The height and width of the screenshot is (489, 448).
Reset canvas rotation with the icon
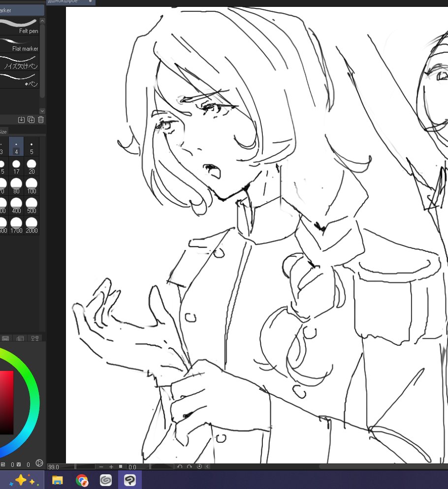(x=199, y=466)
